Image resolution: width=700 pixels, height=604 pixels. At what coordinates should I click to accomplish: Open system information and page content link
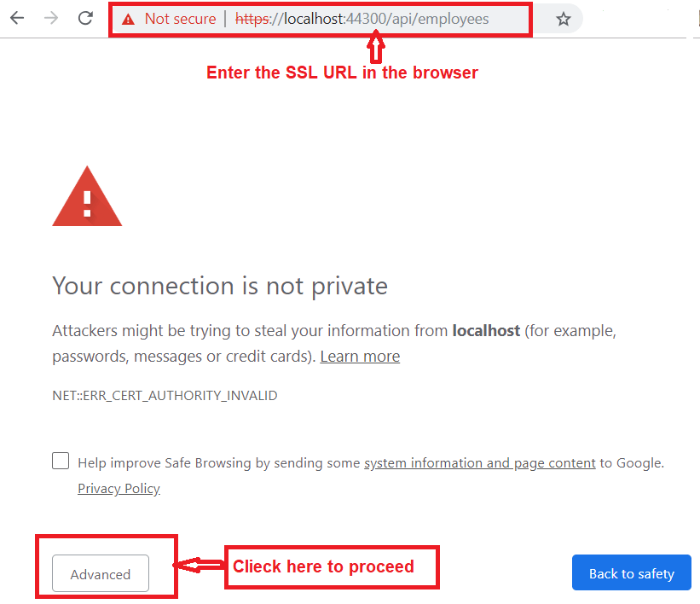coord(479,463)
